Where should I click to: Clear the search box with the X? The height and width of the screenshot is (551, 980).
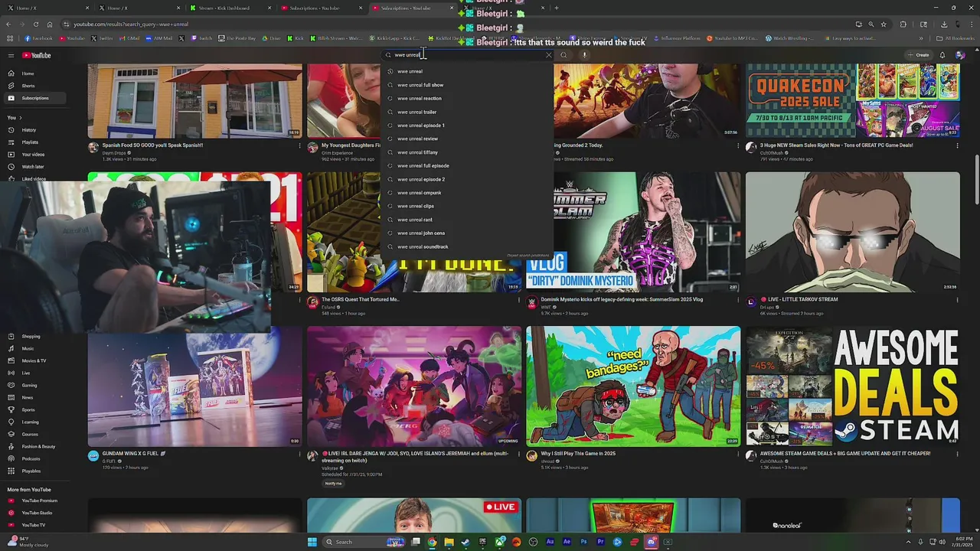click(x=548, y=55)
